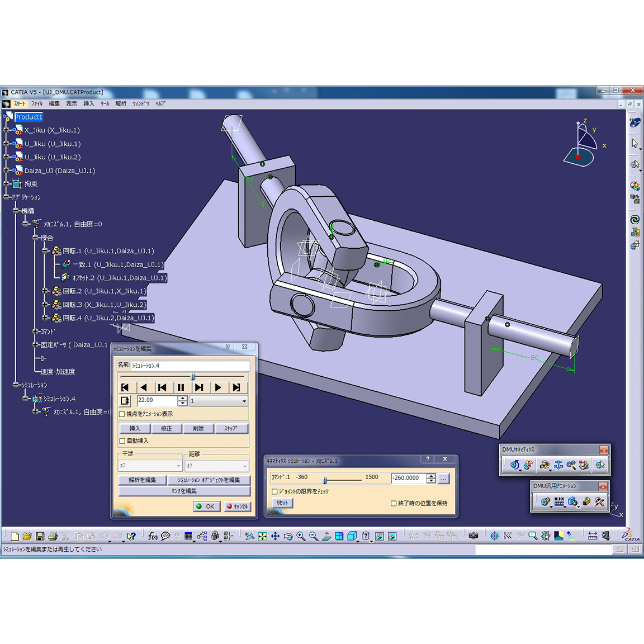
Task: Click OK in the simulation edit dialog
Action: [x=207, y=506]
